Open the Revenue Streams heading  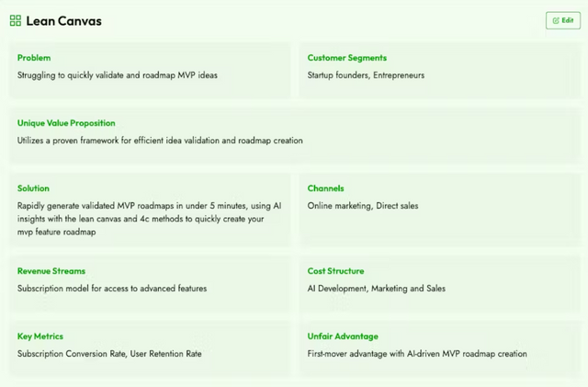pyautogui.click(x=51, y=271)
